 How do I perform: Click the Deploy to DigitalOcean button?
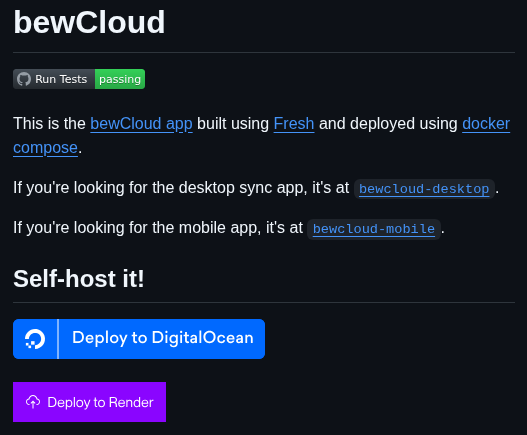pos(139,339)
